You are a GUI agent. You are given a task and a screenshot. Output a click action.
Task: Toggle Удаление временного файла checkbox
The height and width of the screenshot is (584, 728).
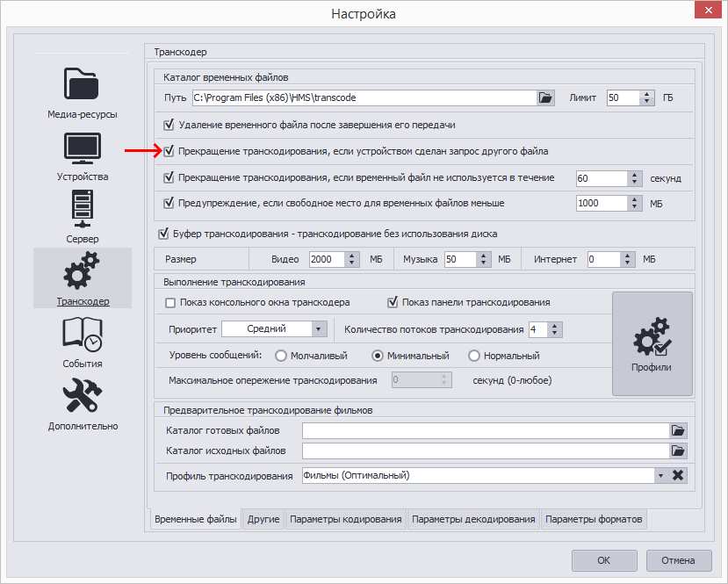coord(170,125)
